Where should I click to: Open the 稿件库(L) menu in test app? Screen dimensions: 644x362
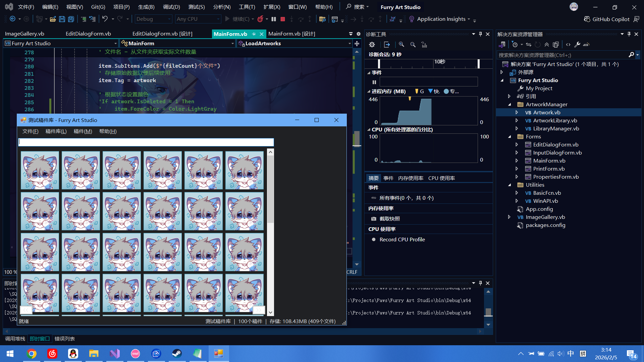coord(56,131)
